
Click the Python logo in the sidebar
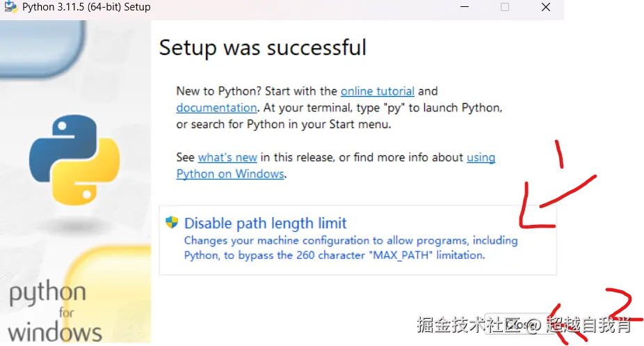coord(74,160)
